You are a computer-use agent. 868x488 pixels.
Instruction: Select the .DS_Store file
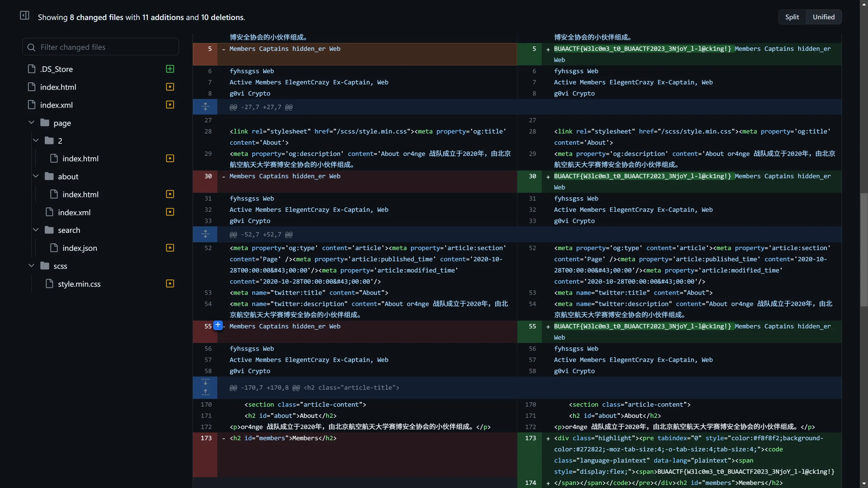pos(56,69)
